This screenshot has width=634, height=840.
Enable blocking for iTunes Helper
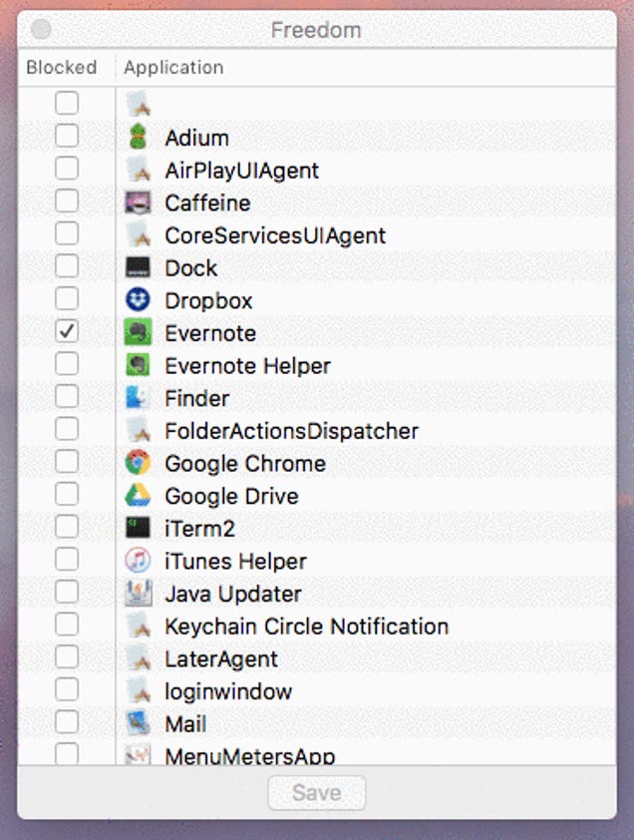pyautogui.click(x=67, y=560)
